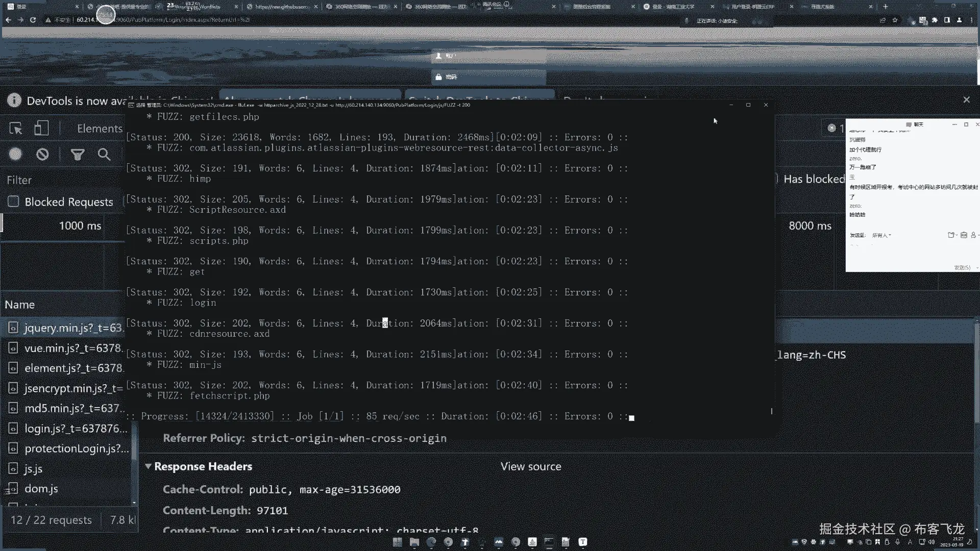Reload the page in browser toolbar
This screenshot has height=551, width=980.
(x=33, y=20)
